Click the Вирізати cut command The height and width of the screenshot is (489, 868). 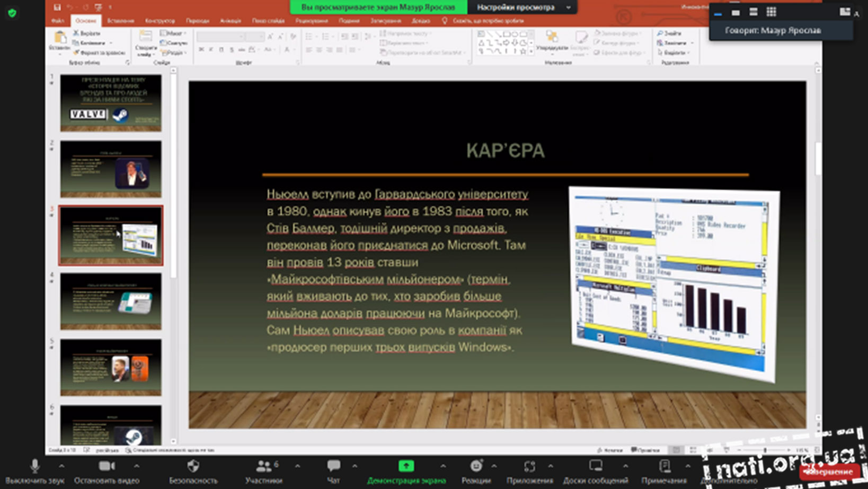(x=86, y=33)
